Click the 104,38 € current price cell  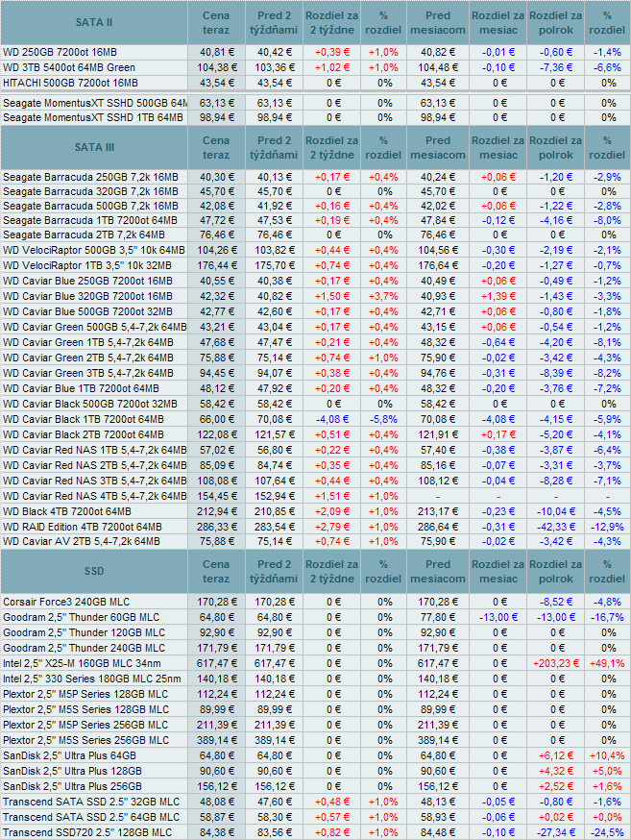pos(216,67)
